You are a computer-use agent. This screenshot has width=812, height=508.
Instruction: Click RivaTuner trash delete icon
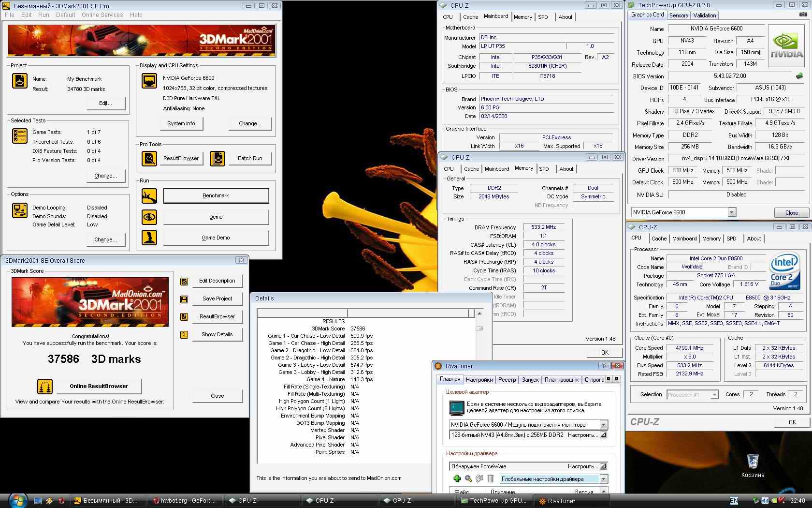click(491, 478)
